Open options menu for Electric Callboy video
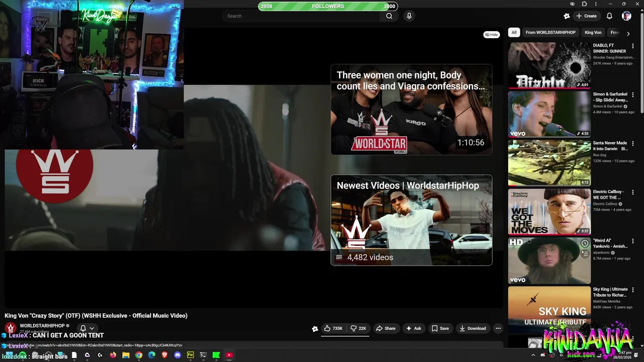Image resolution: width=644 pixels, height=362 pixels. [x=633, y=192]
